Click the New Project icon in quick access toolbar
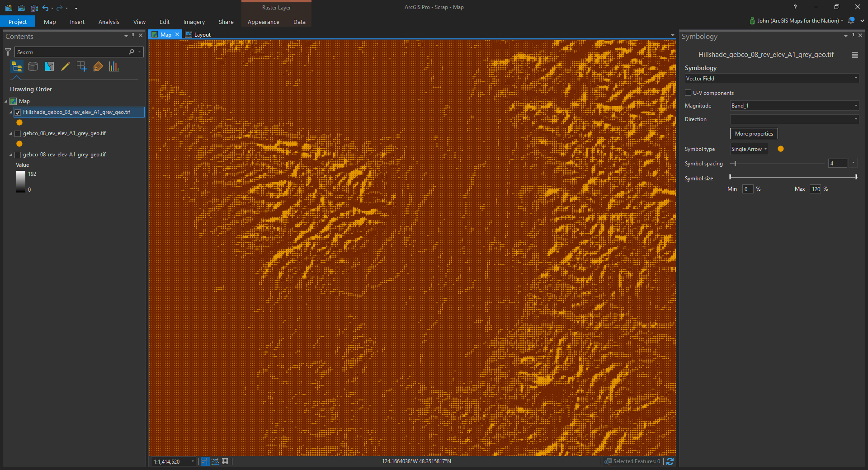868x470 pixels. tap(9, 8)
